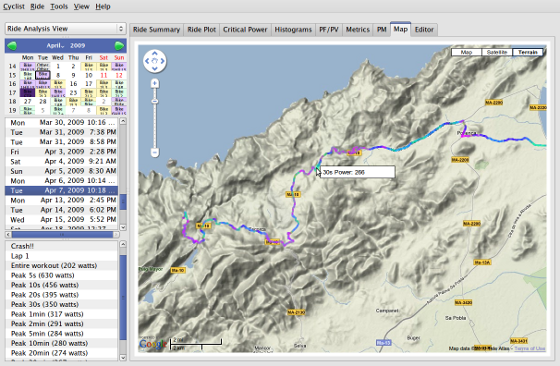Select ride Tue Mar 31, 2009 8:58 PM
Image resolution: width=560 pixels, height=366 pixels.
[61, 142]
